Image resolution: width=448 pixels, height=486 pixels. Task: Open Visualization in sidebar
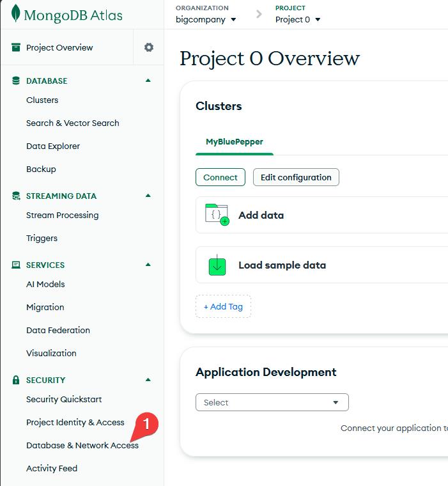tap(51, 353)
